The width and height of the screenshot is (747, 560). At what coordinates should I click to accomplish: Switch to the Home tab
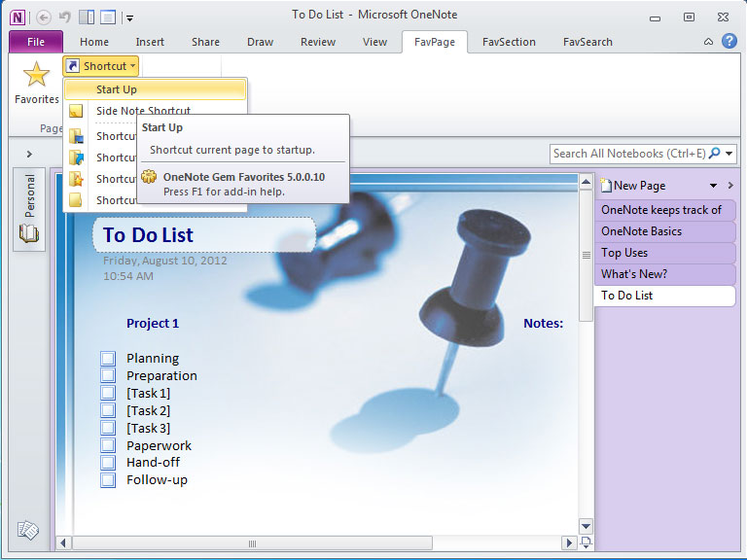94,42
